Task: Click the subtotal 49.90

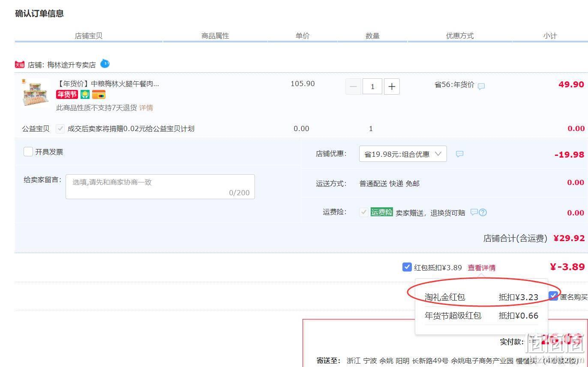Action: click(571, 84)
